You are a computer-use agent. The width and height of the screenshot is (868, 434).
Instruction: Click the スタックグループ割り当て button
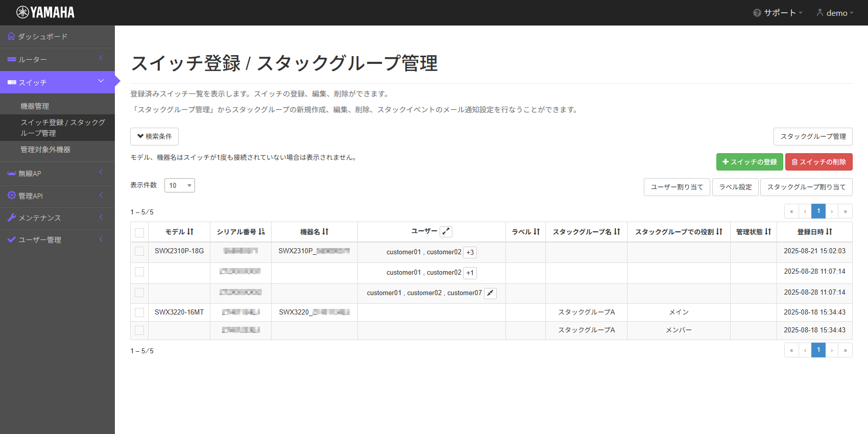tap(806, 187)
